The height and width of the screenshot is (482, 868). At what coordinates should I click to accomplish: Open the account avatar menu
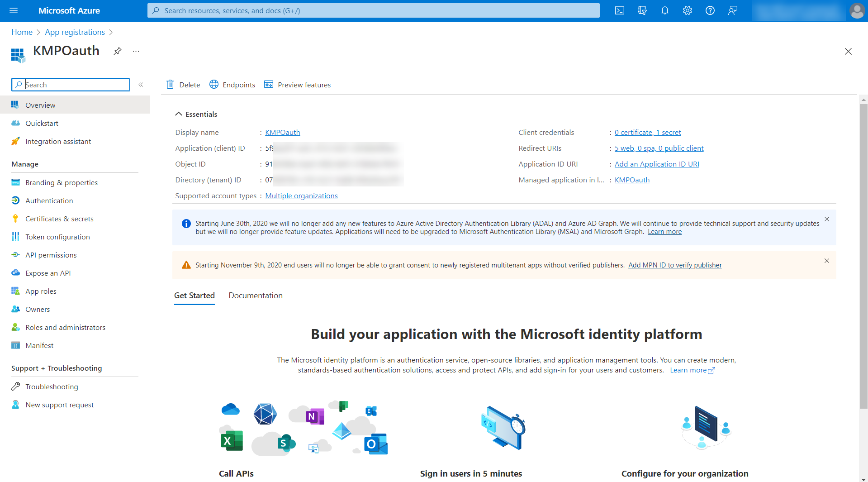tap(856, 10)
